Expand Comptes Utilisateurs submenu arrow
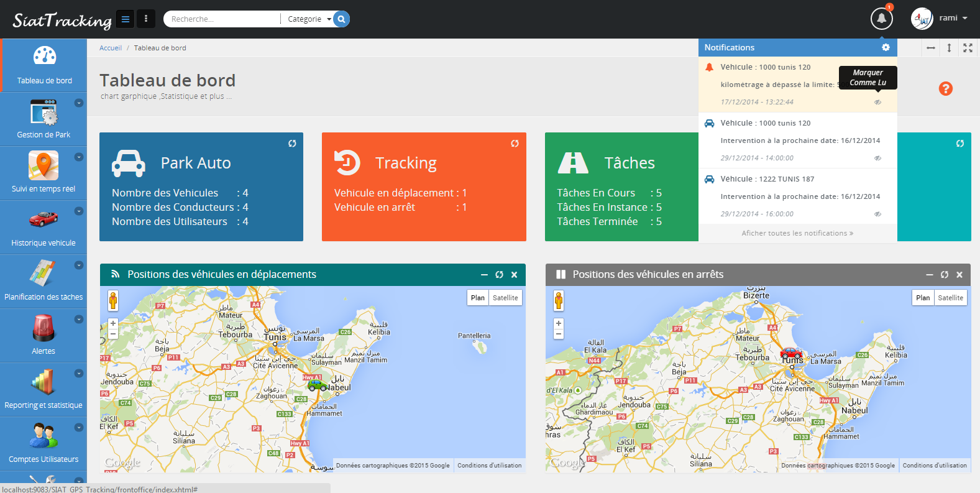 79,428
